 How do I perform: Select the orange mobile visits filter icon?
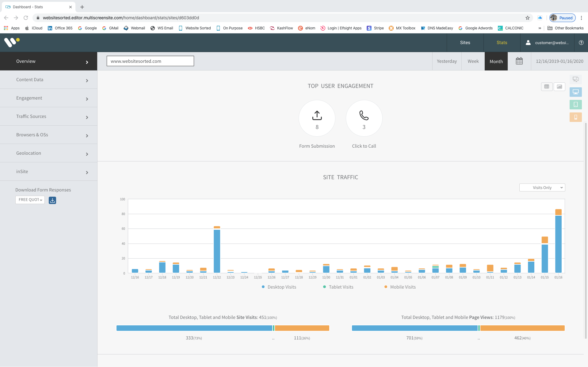pos(575,117)
